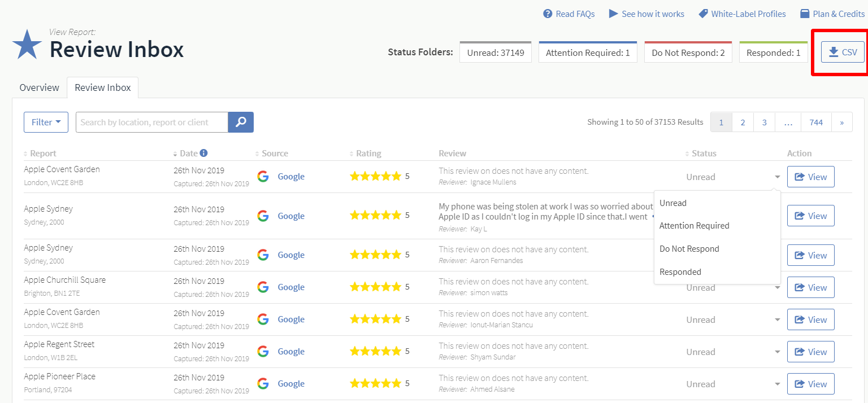Click the Google logo in Apple Churchill Square row

click(263, 287)
